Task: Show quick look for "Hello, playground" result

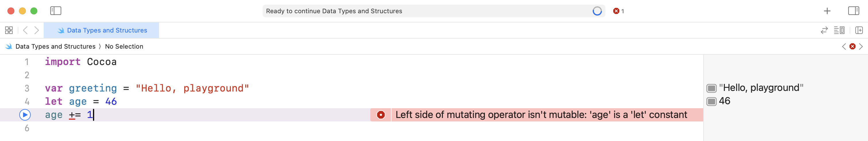Action: click(x=711, y=88)
